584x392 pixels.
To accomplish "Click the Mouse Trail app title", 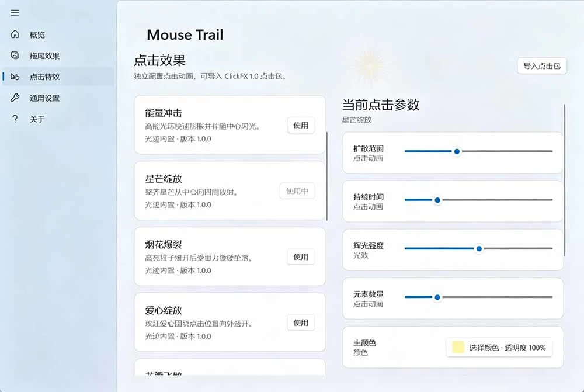I will coord(185,34).
